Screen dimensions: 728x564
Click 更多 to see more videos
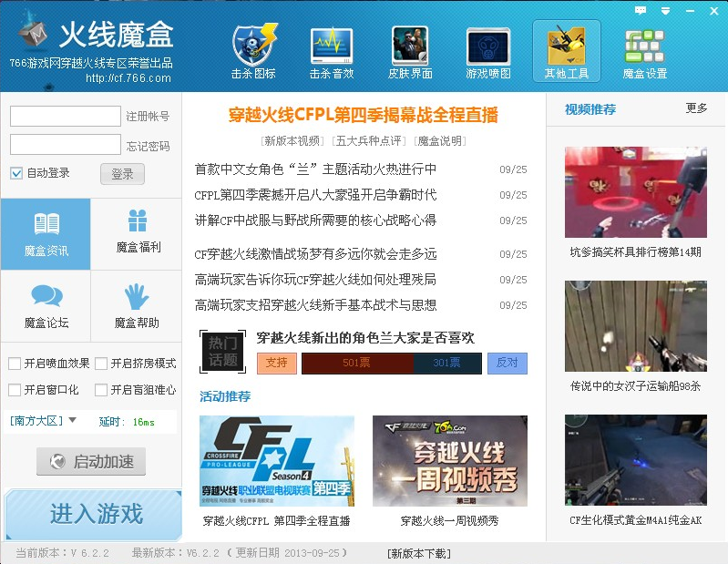point(696,108)
